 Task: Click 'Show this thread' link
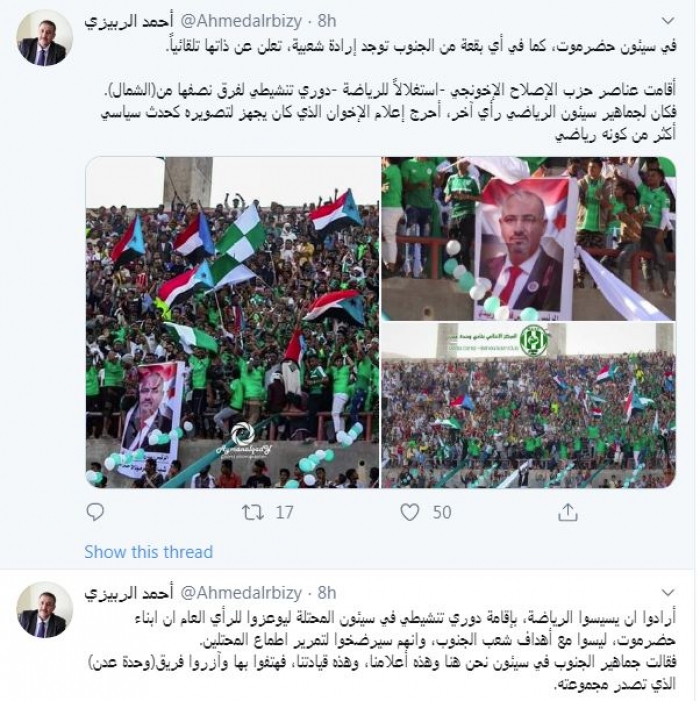[x=148, y=552]
